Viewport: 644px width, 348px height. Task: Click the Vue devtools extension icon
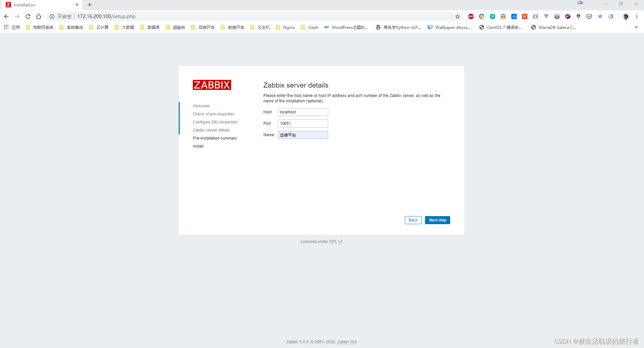546,16
